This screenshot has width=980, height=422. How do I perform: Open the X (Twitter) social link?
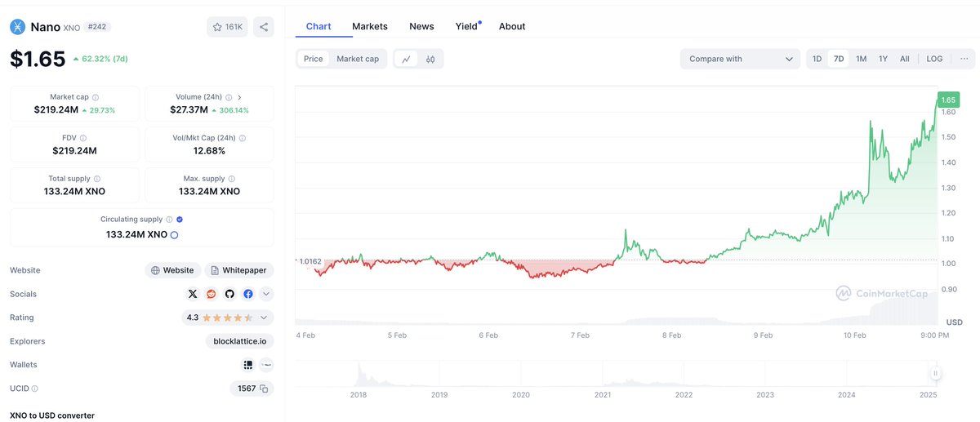point(193,294)
